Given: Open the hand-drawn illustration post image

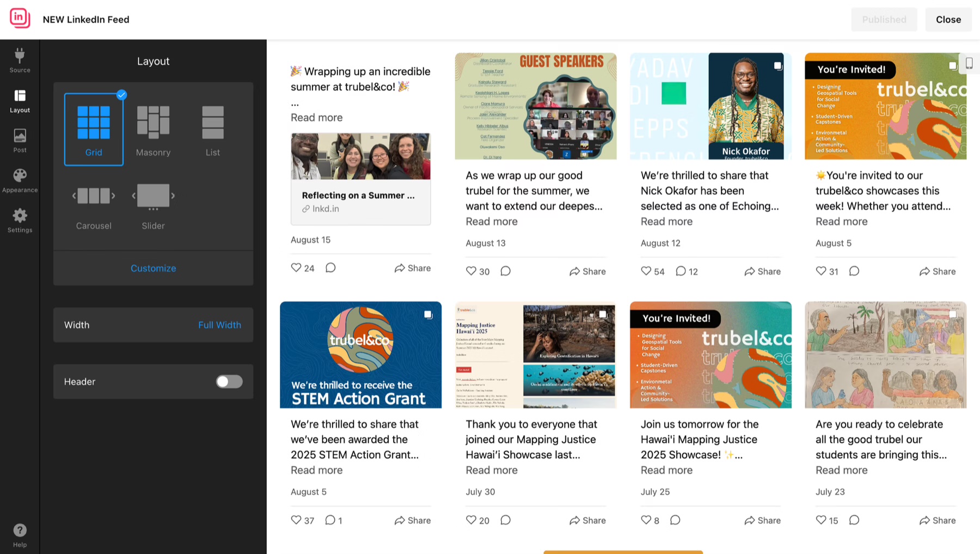Looking at the screenshot, I should click(885, 355).
